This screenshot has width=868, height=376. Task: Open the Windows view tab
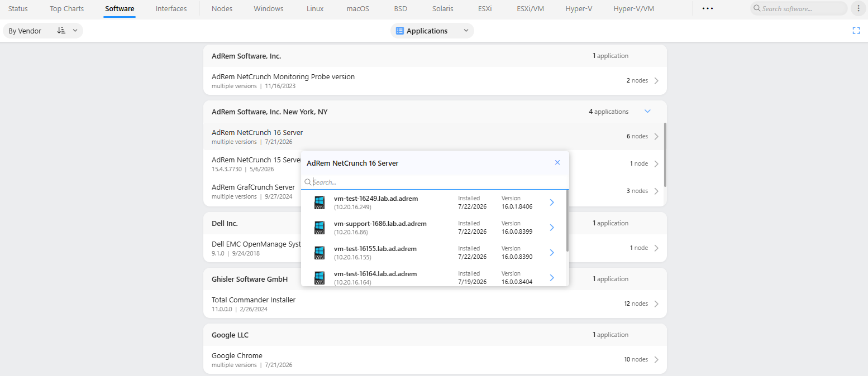269,8
